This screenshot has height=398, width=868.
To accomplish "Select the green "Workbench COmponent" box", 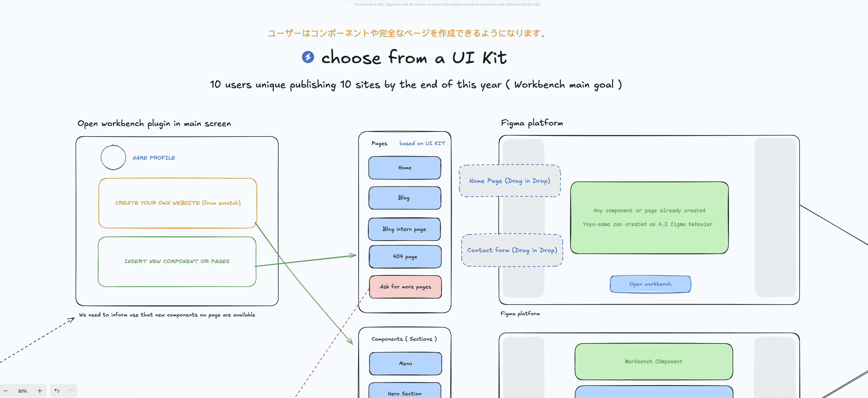I will click(654, 362).
